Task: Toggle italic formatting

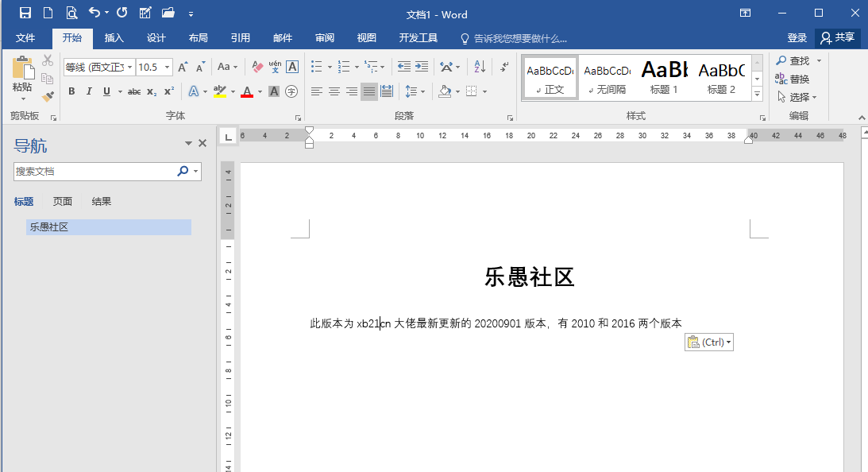Action: 89,91
